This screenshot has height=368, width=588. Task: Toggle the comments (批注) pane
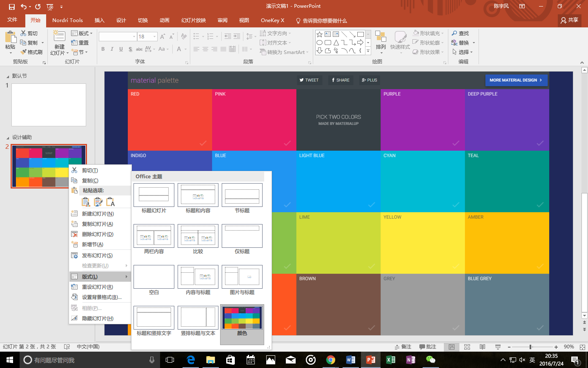tap(428, 347)
